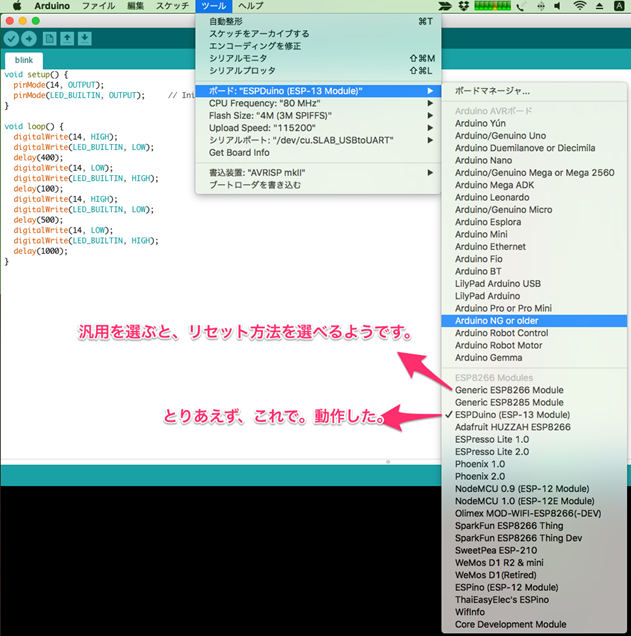Open ボードマネージャ from the board list

pos(492,90)
